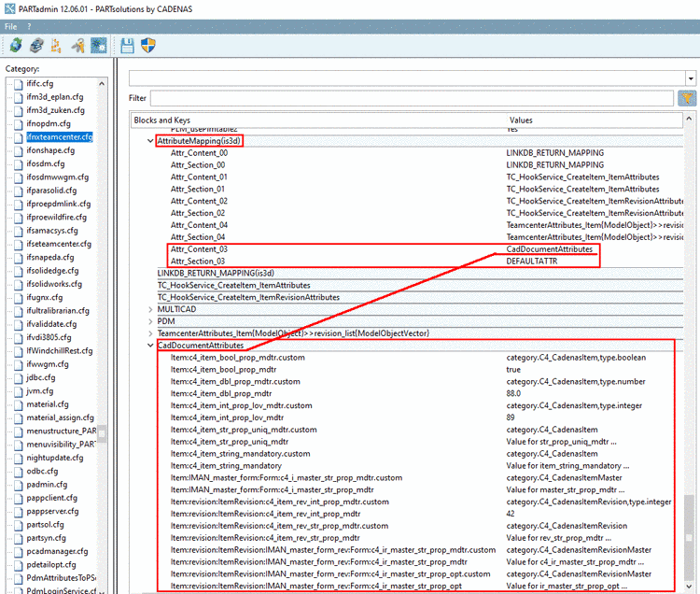Click the file icon beside ifsolidworks.cfg
This screenshot has width=700, height=594.
pos(19,285)
